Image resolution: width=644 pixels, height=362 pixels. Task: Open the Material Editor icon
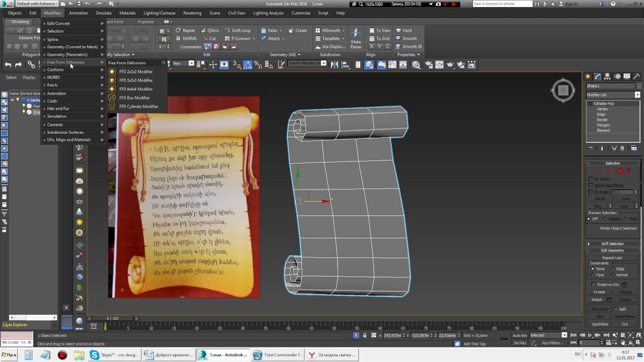[x=416, y=64]
